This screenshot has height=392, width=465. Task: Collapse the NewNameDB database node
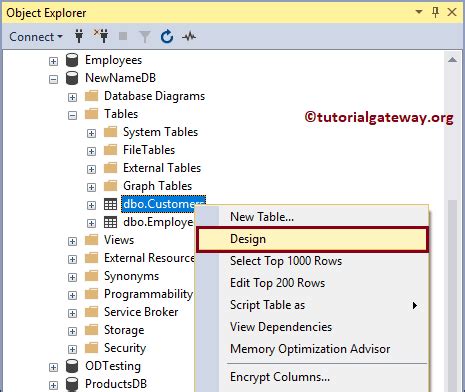(x=53, y=79)
